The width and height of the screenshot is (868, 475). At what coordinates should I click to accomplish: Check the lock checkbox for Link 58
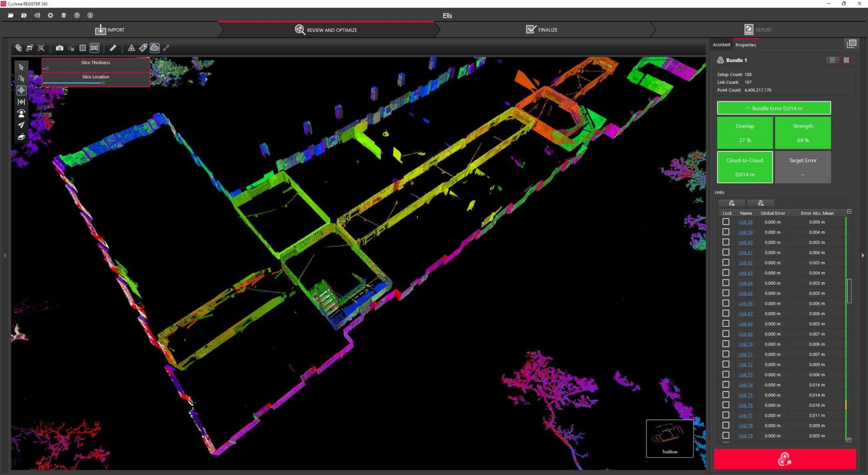click(x=726, y=221)
